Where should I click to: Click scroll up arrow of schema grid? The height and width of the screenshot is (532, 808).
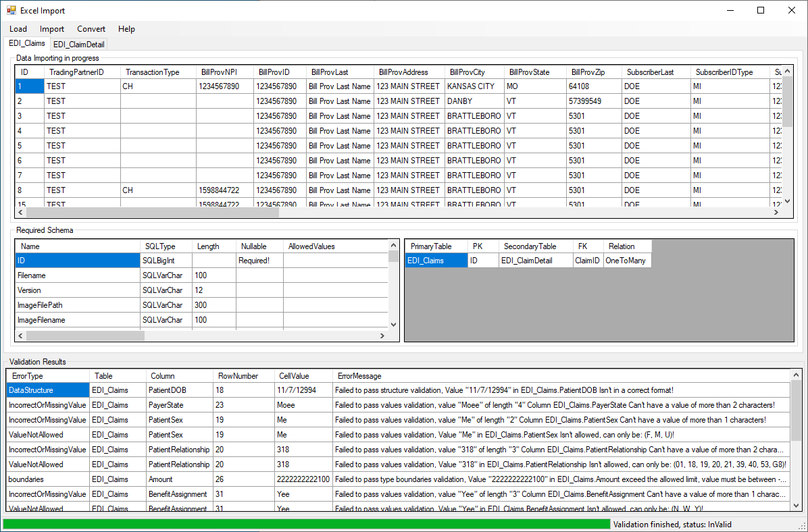click(x=393, y=245)
